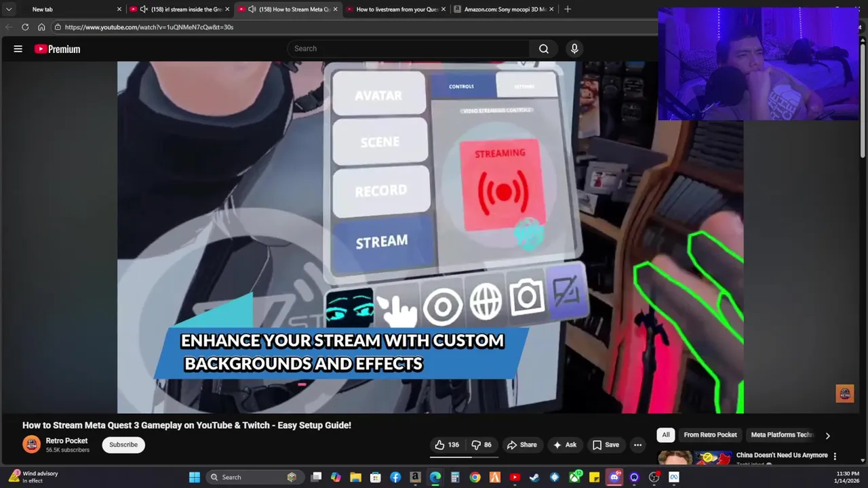Viewport: 868px width, 488px height.
Task: Select From Retro Pocket filter chip
Action: click(710, 435)
